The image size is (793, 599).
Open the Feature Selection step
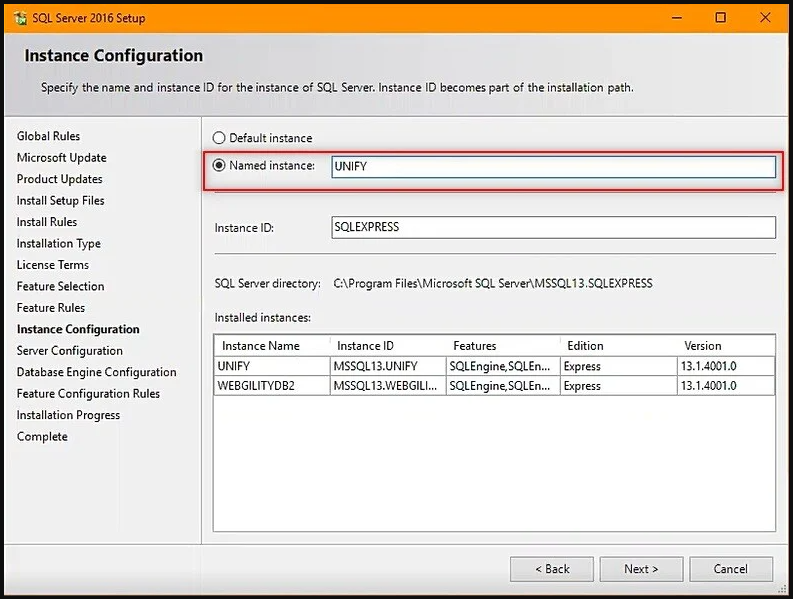point(60,286)
